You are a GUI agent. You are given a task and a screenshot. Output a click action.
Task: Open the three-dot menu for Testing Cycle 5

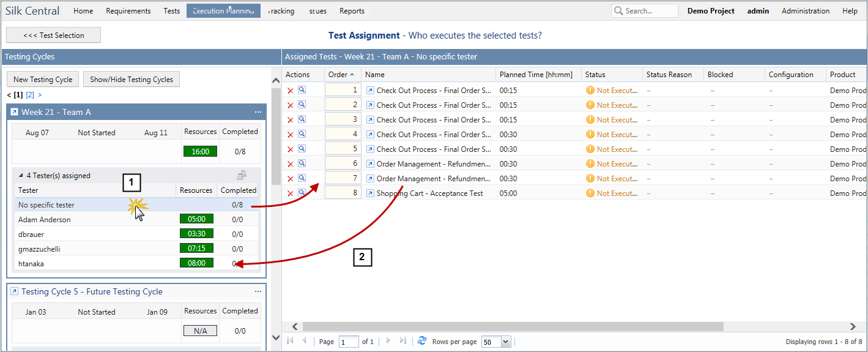click(258, 292)
